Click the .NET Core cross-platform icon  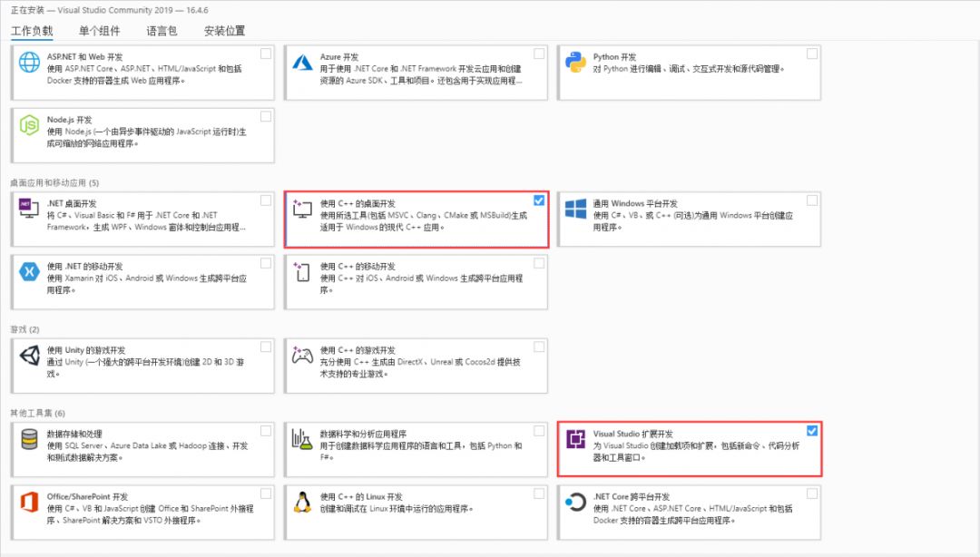click(575, 502)
